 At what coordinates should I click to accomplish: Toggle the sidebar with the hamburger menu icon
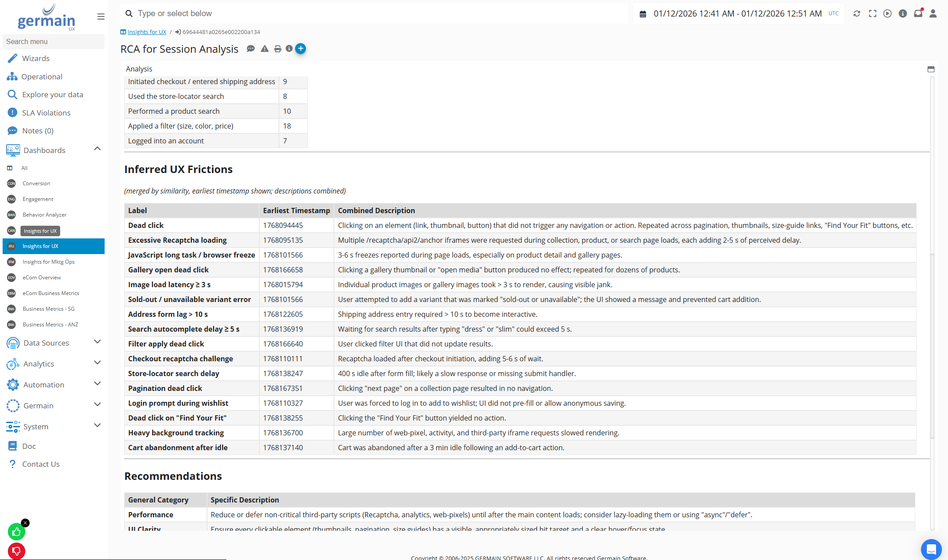tap(101, 17)
